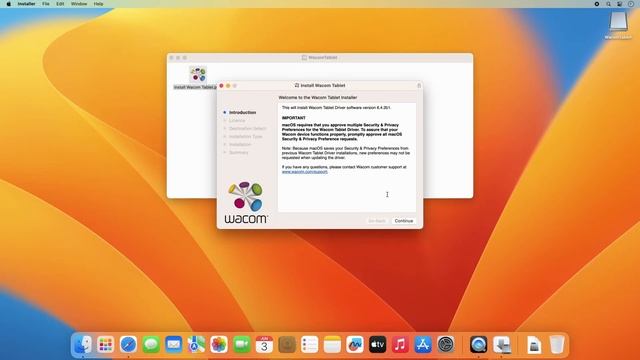Click the stop-recording icon in menu bar

click(597, 4)
